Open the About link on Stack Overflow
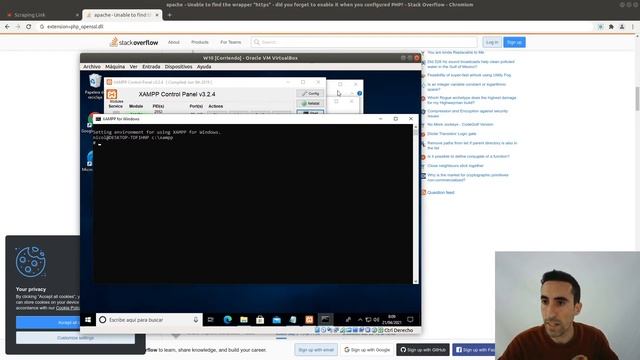This screenshot has width=640, height=360. tap(173, 42)
